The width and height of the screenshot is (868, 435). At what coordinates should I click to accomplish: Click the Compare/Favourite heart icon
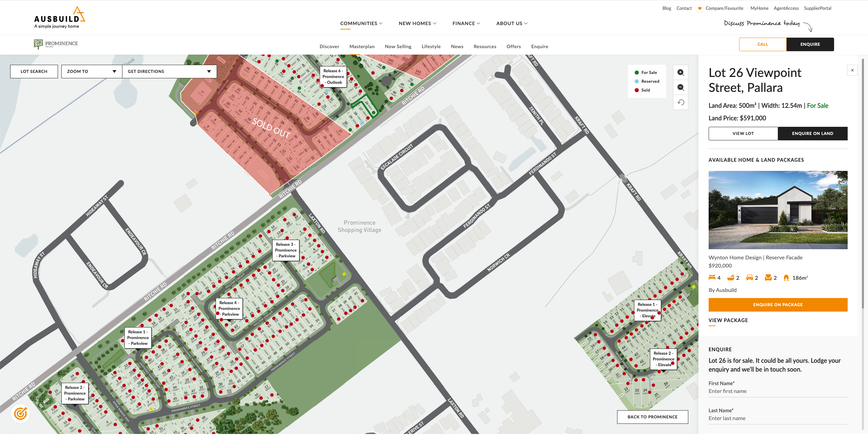[x=699, y=8]
